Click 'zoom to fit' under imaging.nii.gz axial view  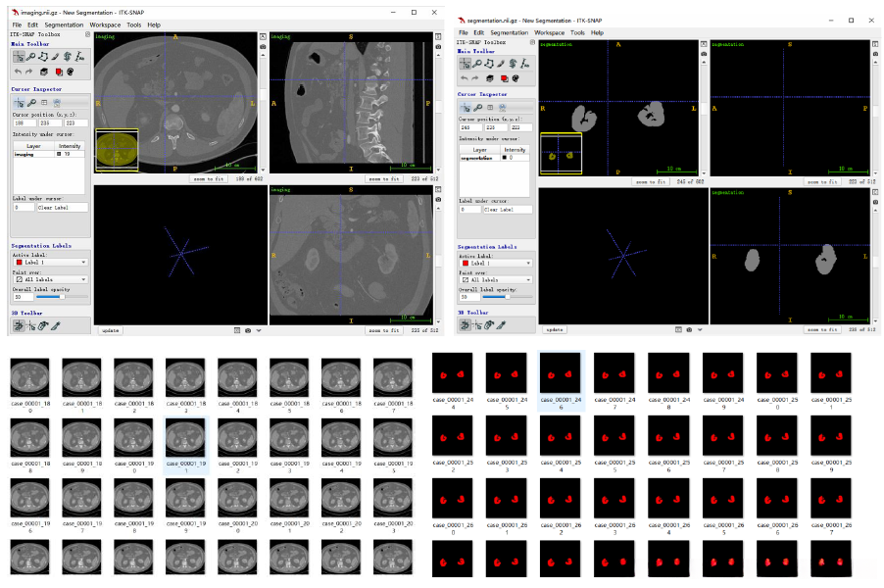210,178
